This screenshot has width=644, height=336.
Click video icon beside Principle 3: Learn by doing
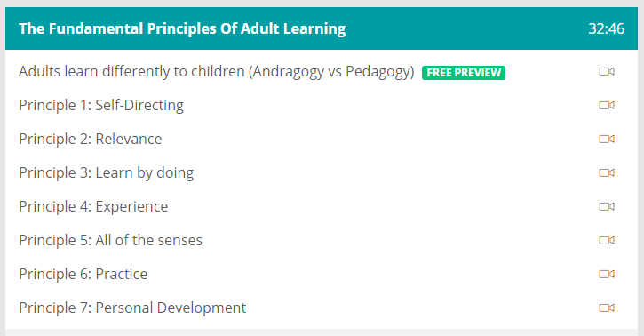coord(607,172)
